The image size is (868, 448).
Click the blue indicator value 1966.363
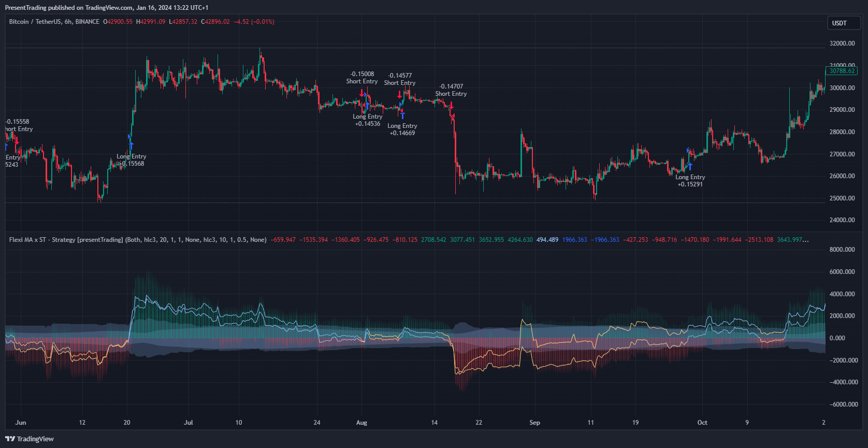click(575, 240)
